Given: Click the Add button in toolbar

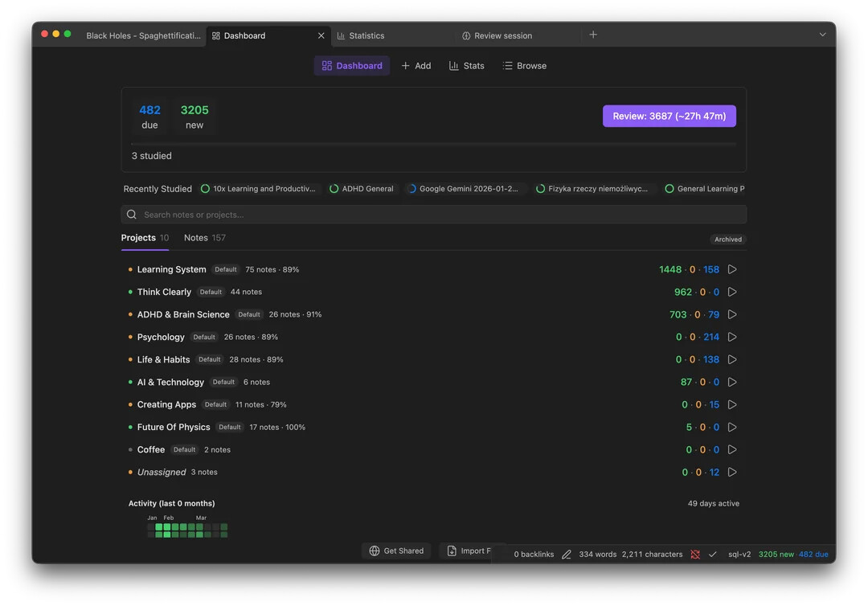Looking at the screenshot, I should [416, 66].
